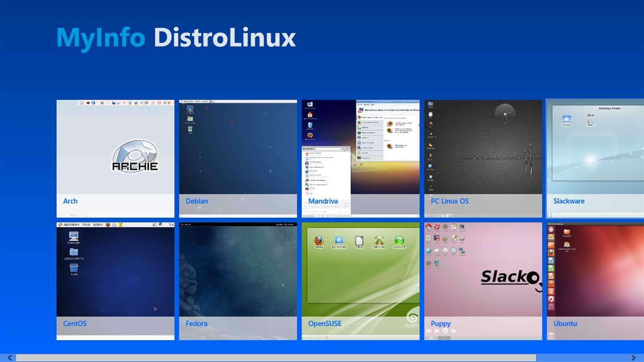Click the Arch label text

point(70,201)
